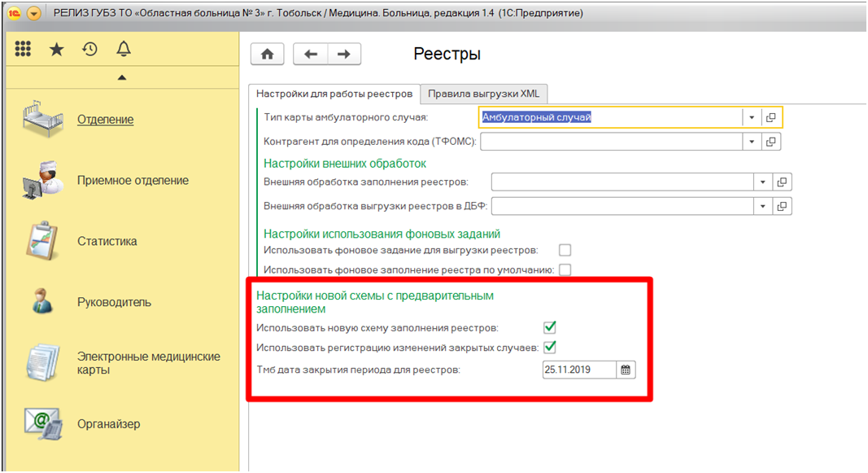Navigate back with left arrow
This screenshot has width=868, height=473.
(310, 54)
